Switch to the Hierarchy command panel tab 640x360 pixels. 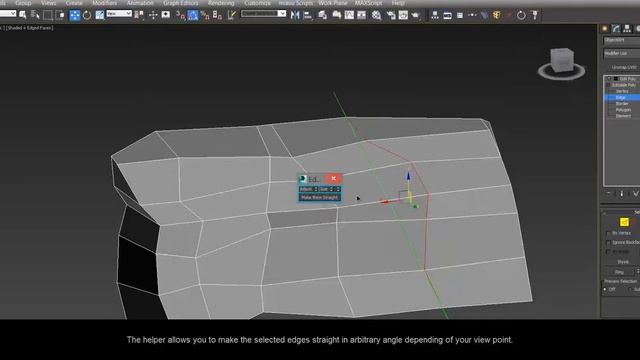627,29
